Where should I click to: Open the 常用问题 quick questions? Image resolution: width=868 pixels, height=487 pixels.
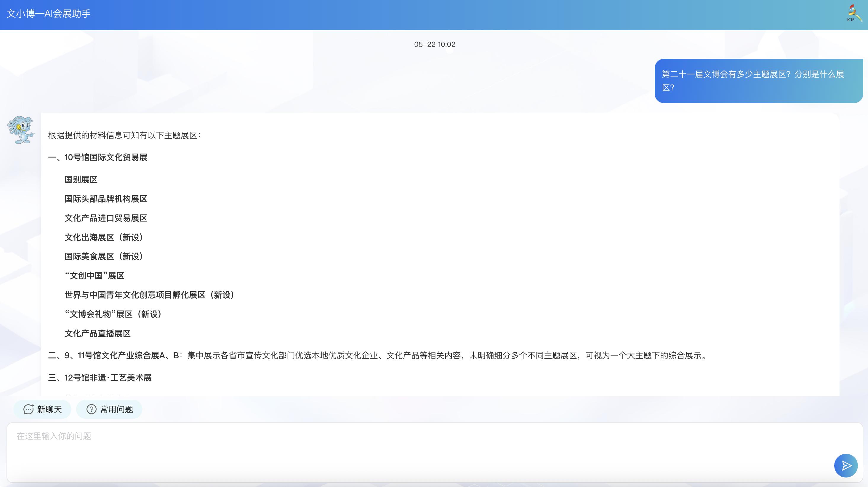click(109, 409)
